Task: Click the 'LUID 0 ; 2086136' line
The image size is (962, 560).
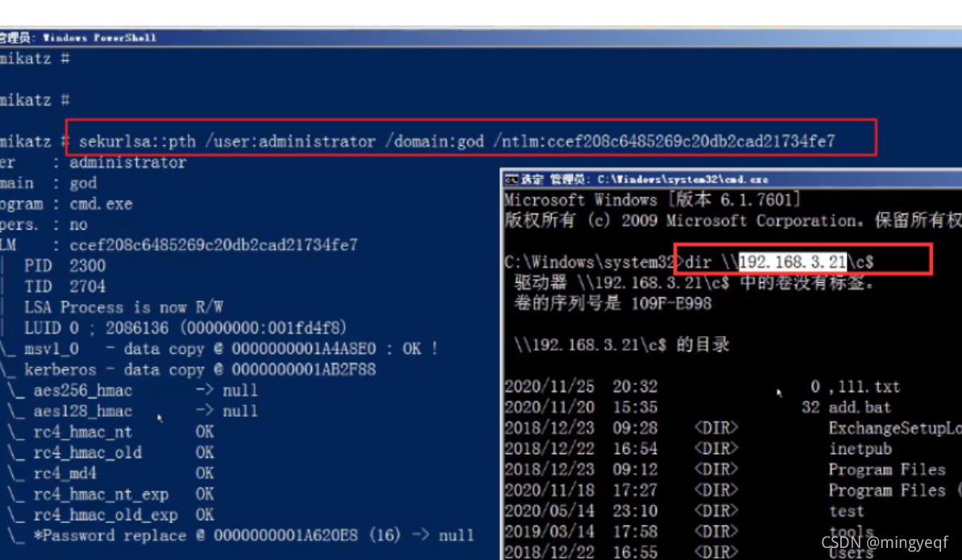Action: pos(185,328)
